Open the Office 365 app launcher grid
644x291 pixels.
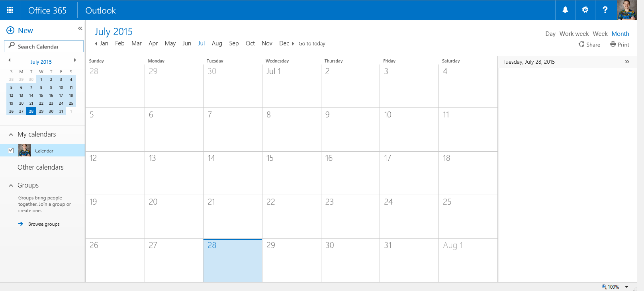[10, 10]
